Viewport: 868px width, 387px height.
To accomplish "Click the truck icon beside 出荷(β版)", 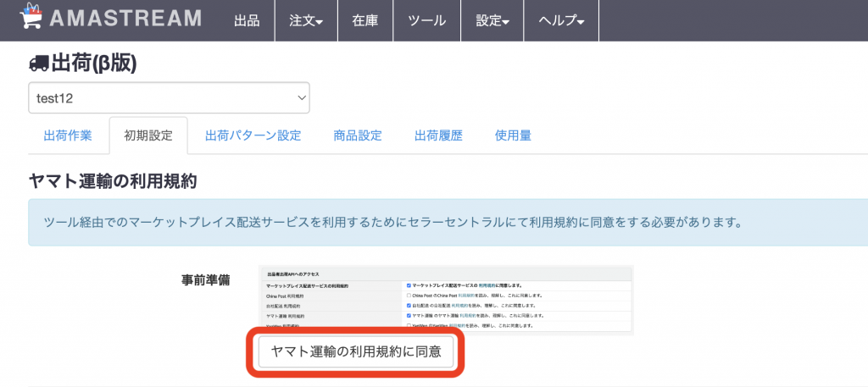I will 38,64.
